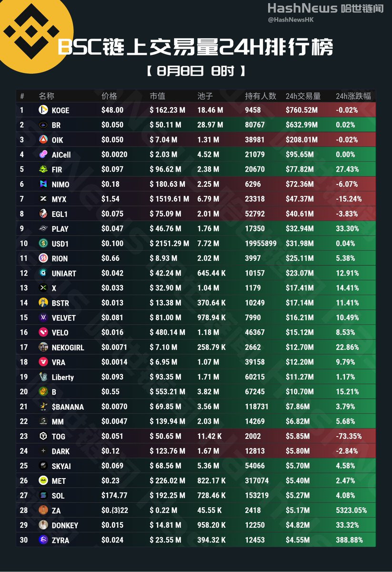This screenshot has height=572, width=392.
Task: Click the USD1 coin icon
Action: (43, 243)
